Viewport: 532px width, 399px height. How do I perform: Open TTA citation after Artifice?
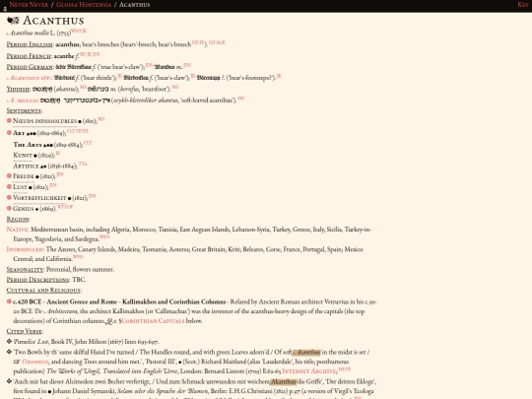click(x=83, y=164)
